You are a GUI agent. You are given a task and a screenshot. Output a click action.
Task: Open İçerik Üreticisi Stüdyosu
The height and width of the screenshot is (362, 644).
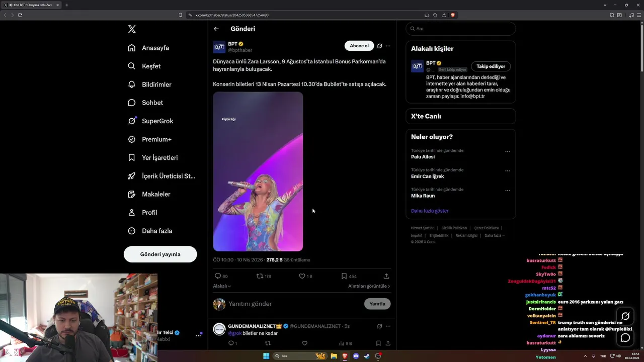pyautogui.click(x=161, y=176)
